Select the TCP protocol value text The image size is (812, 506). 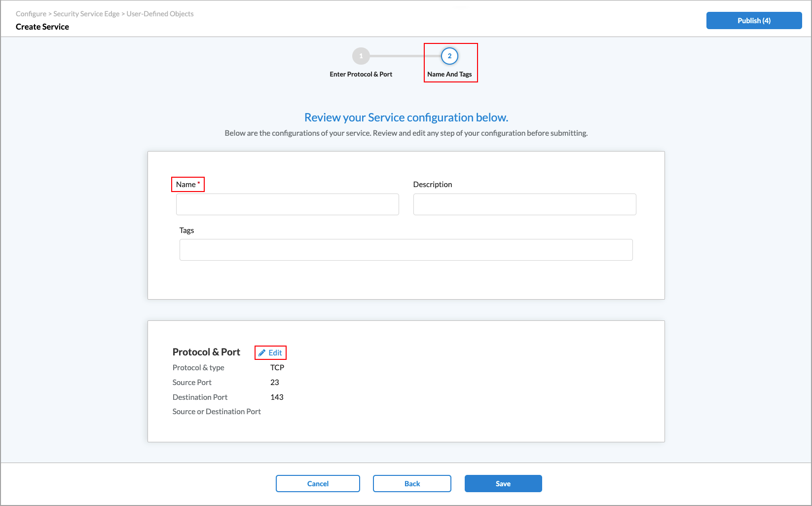277,367
